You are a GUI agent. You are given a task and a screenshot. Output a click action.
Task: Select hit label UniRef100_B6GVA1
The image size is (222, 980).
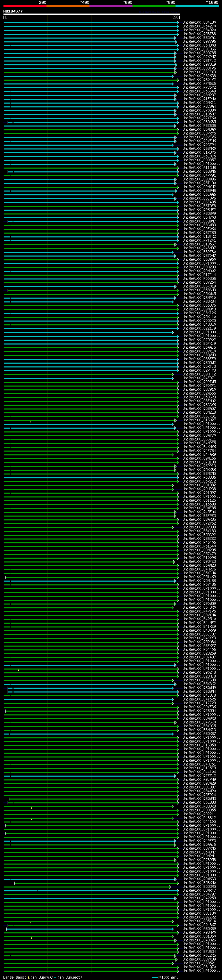click(199, 38)
